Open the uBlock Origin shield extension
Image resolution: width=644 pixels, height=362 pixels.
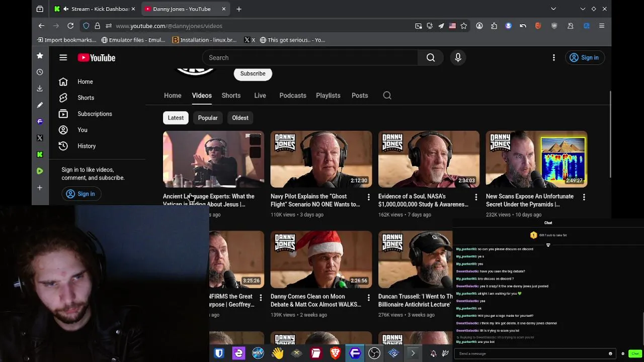coord(554,26)
